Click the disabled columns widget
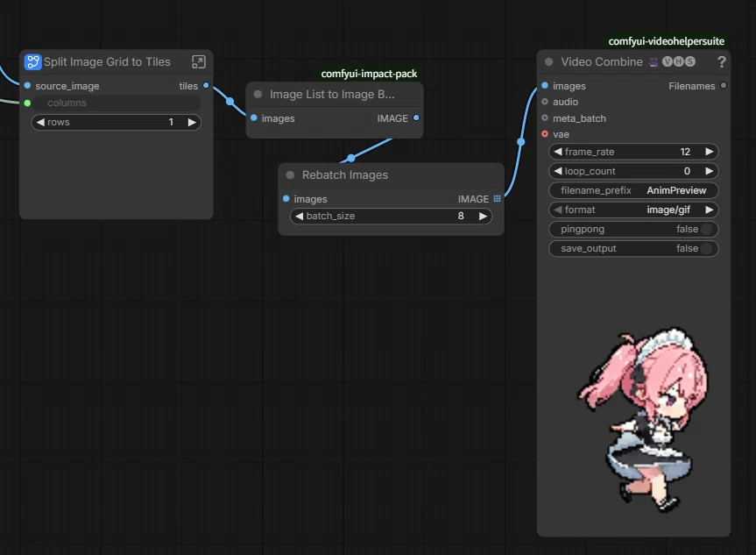 pos(117,103)
